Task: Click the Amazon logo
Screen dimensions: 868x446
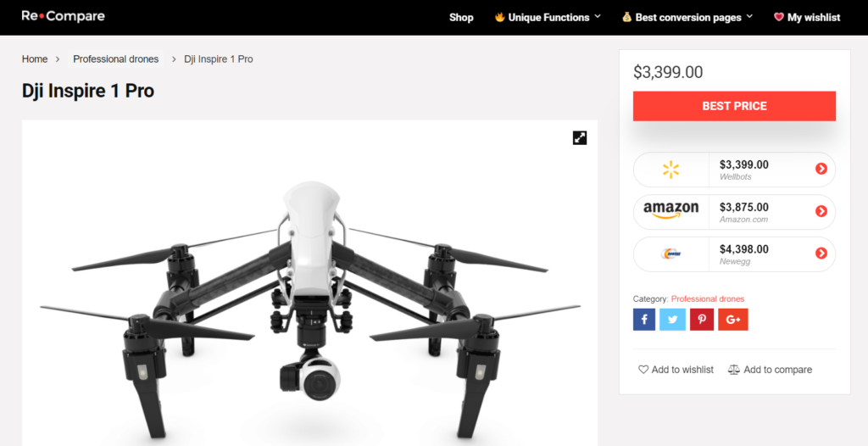Action: (x=671, y=211)
